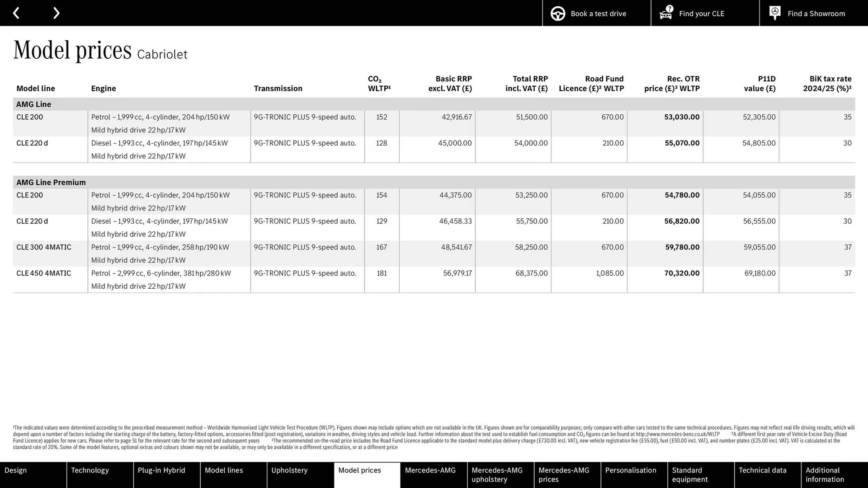The image size is (868, 488).
Task: Open Find a Showroom
Action: (x=816, y=13)
